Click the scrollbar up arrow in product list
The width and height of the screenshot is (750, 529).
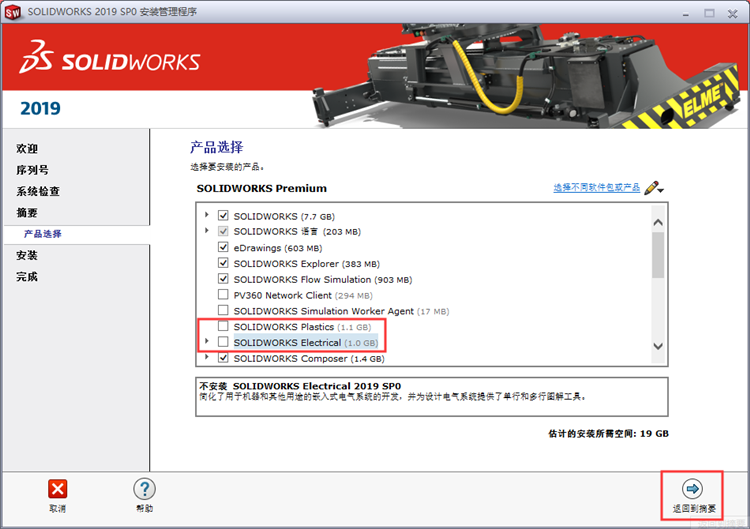658,222
